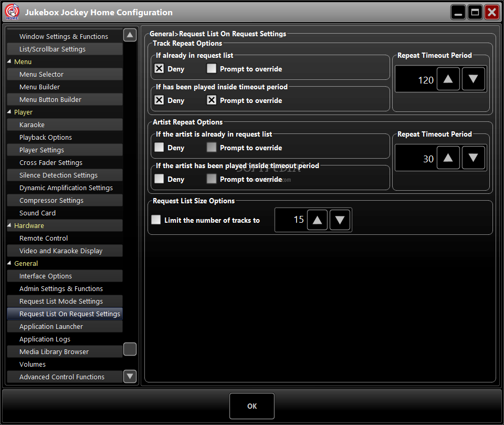
Task: Enable Limit the number of tracks to
Action: click(x=156, y=220)
